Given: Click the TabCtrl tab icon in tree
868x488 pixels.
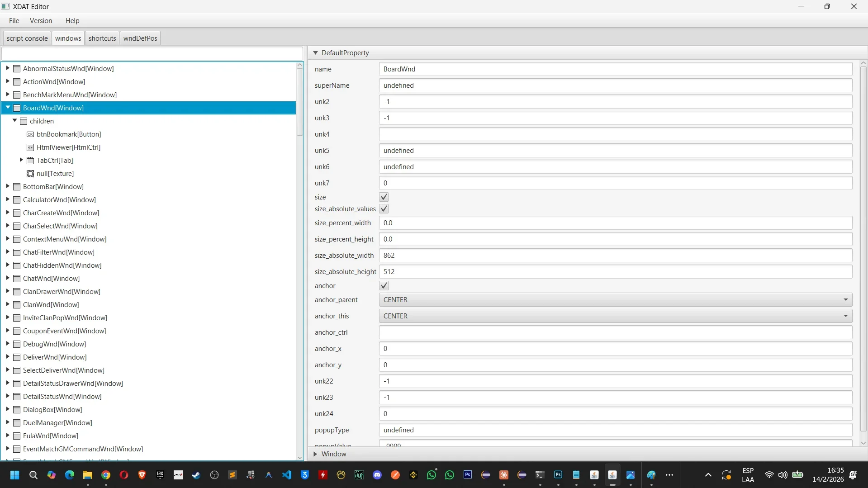Looking at the screenshot, I should 30,161.
